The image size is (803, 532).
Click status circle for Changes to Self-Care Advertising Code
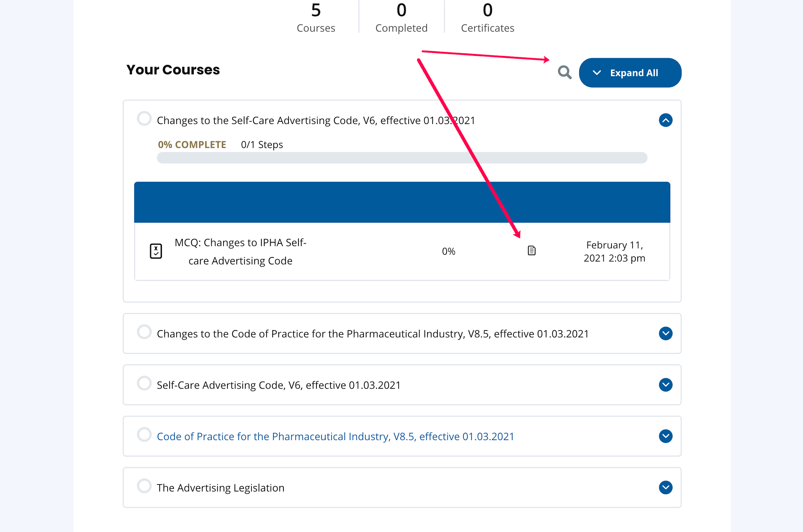[x=144, y=119]
